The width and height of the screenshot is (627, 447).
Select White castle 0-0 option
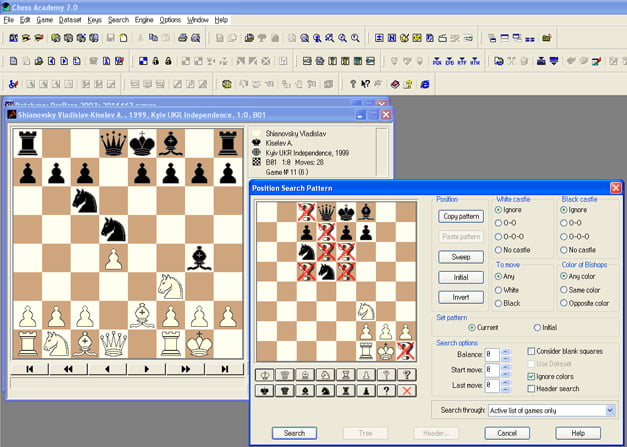point(505,223)
